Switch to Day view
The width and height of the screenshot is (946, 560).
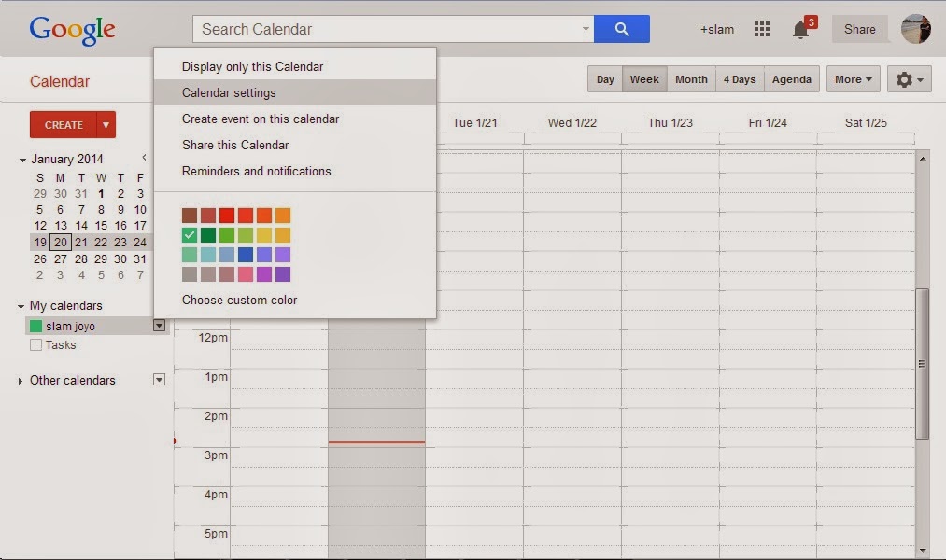pos(605,79)
